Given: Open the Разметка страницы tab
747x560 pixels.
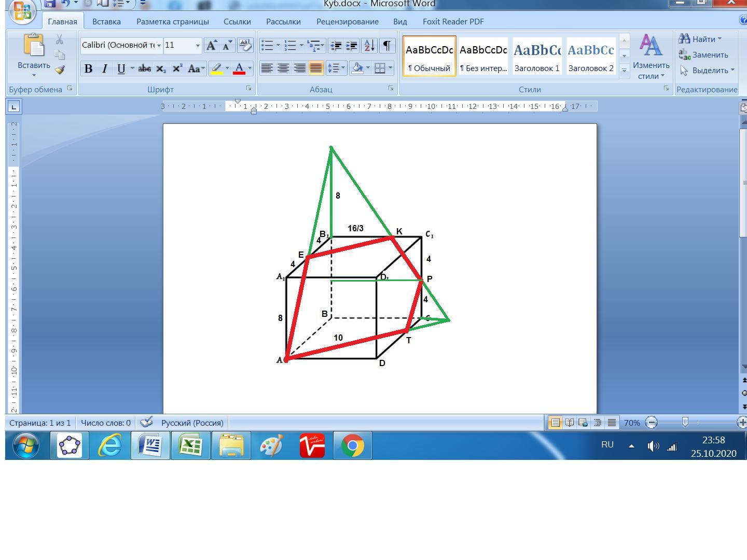Looking at the screenshot, I should point(172,22).
